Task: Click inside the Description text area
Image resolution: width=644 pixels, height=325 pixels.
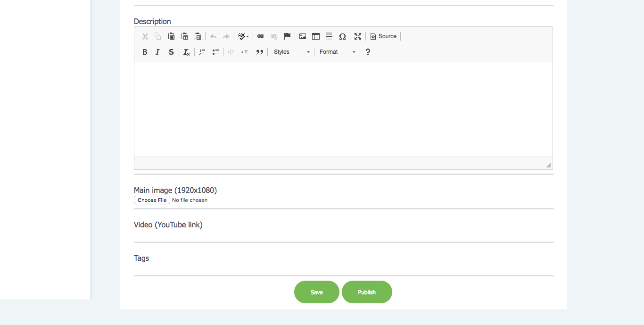Action: [343, 109]
